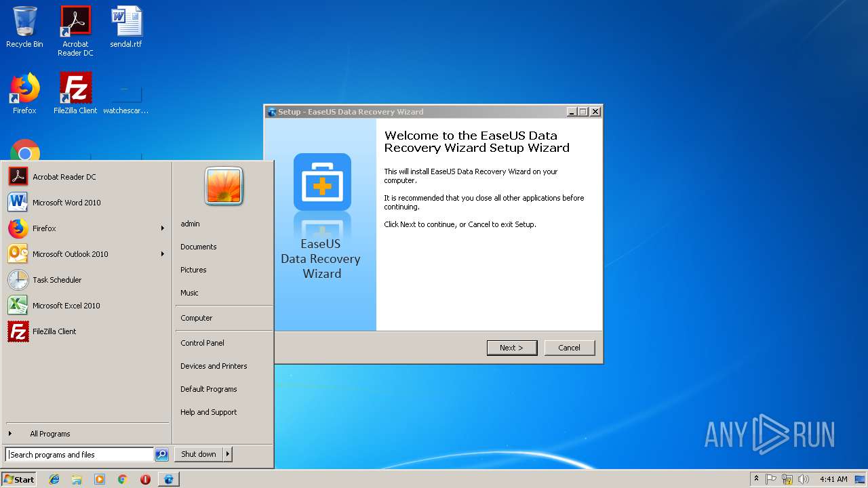Click the Task Scheduler clock icon
Viewport: 868px width, 488px height.
(18, 280)
